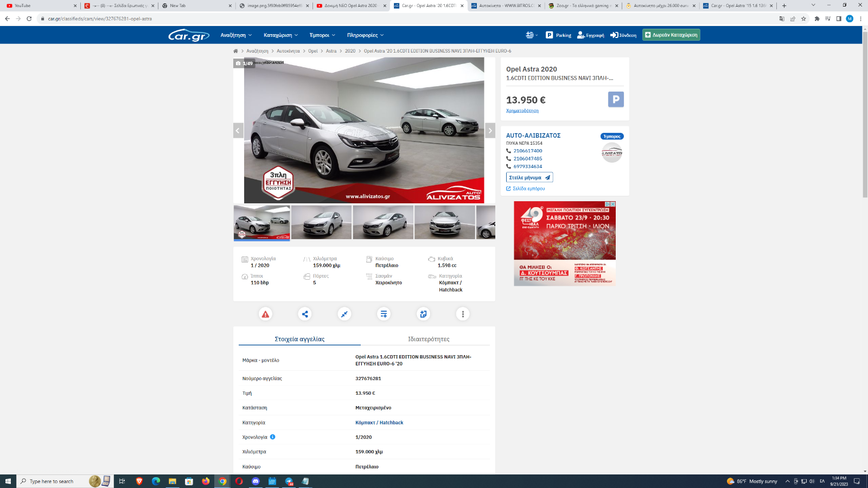Switch to Car.gr Opel Astra '15 tab

[738, 5]
